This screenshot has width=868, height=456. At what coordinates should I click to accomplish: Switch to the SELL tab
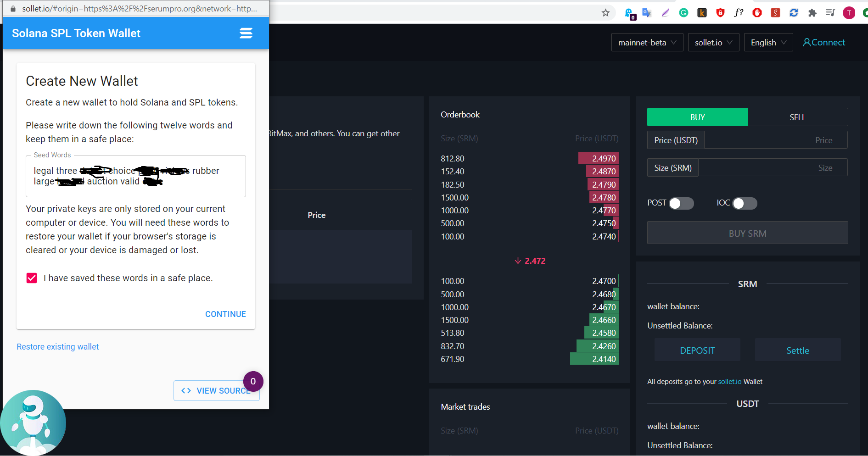[797, 117]
